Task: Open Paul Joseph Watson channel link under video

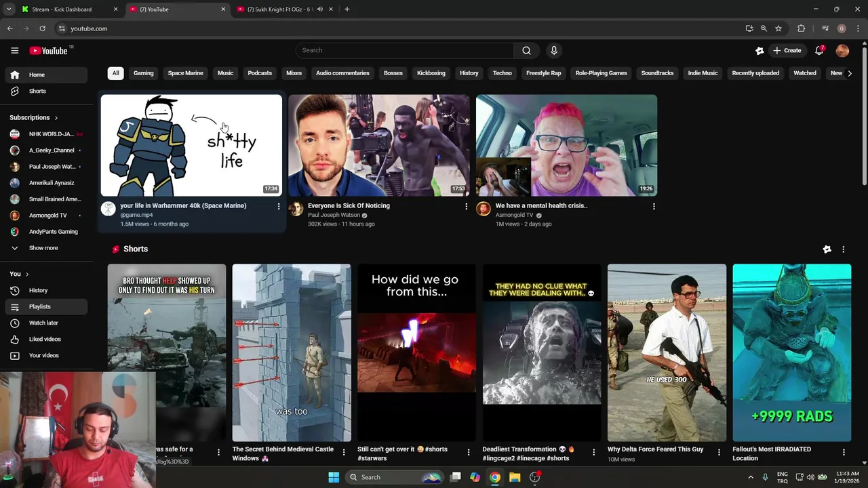Action: 334,215
